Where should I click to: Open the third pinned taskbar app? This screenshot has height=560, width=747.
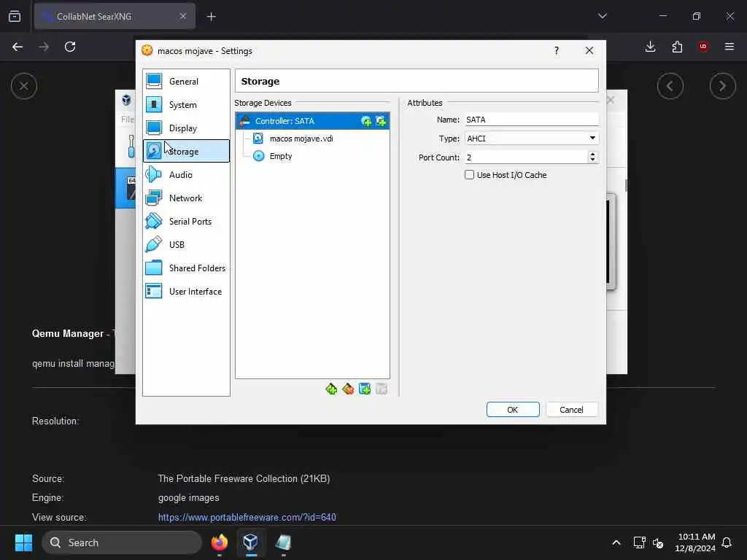(x=283, y=542)
